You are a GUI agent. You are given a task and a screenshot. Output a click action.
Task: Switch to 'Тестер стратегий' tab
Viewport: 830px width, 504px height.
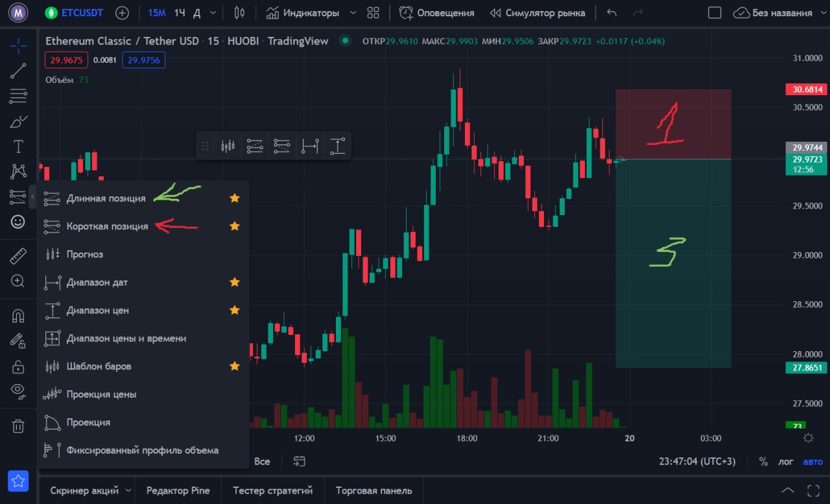pos(272,490)
